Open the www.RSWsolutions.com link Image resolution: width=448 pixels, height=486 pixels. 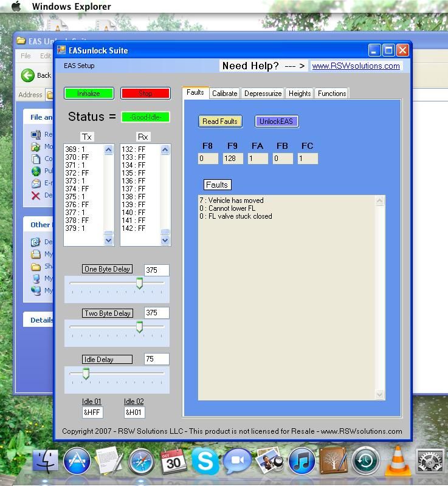click(x=356, y=66)
